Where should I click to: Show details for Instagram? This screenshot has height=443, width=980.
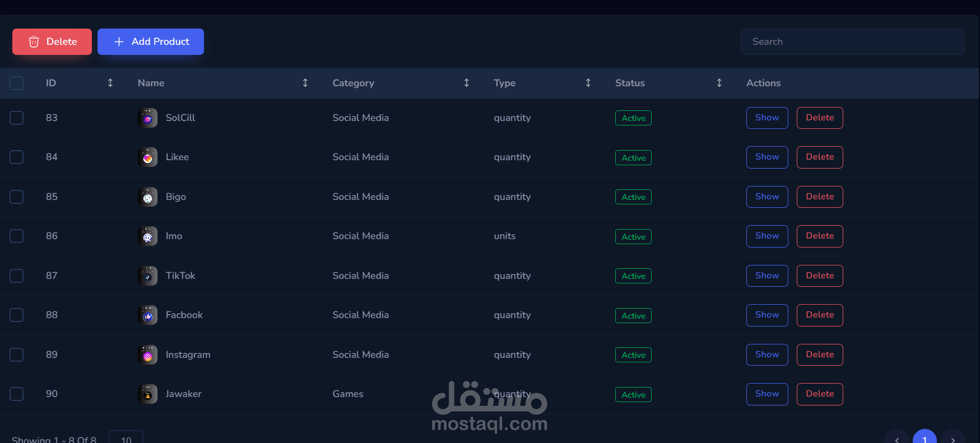pyautogui.click(x=767, y=355)
